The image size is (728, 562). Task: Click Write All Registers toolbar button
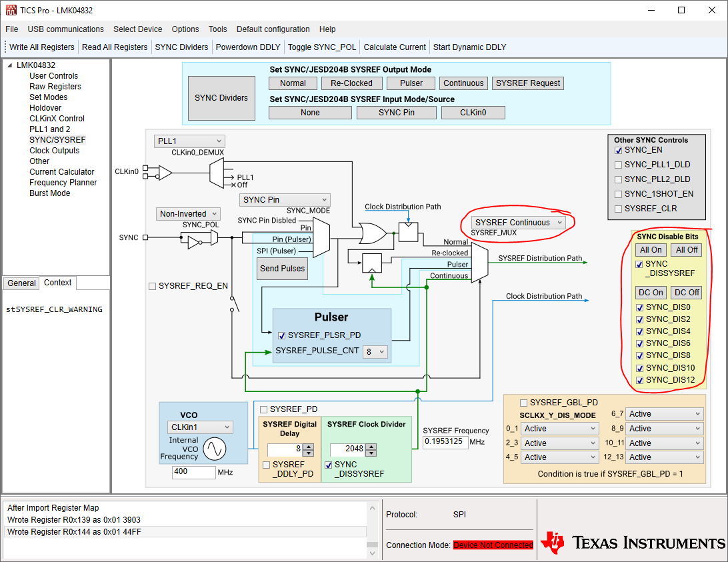tap(42, 47)
